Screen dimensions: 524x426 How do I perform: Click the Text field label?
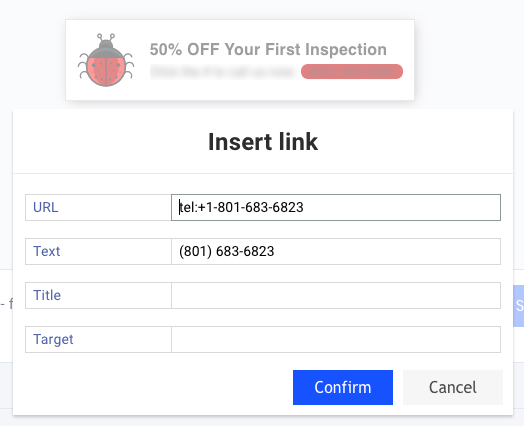(x=46, y=252)
